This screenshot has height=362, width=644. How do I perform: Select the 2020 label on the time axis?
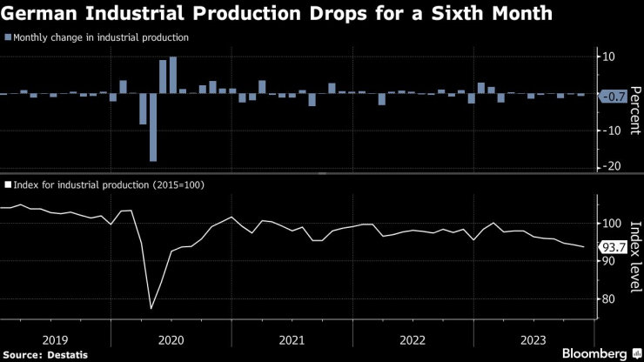tap(171, 338)
